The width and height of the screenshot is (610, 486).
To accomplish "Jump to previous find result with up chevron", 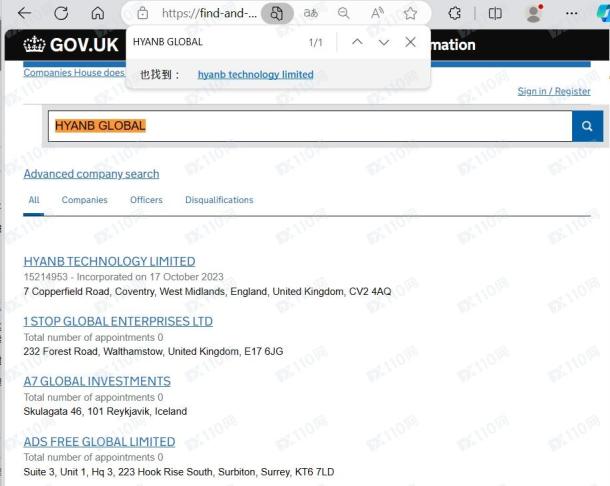I will pyautogui.click(x=357, y=42).
